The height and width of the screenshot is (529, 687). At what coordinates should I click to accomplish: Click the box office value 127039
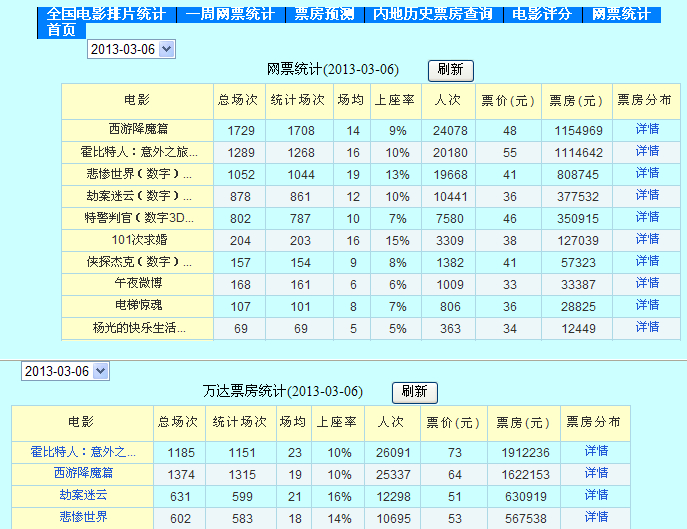coord(578,241)
